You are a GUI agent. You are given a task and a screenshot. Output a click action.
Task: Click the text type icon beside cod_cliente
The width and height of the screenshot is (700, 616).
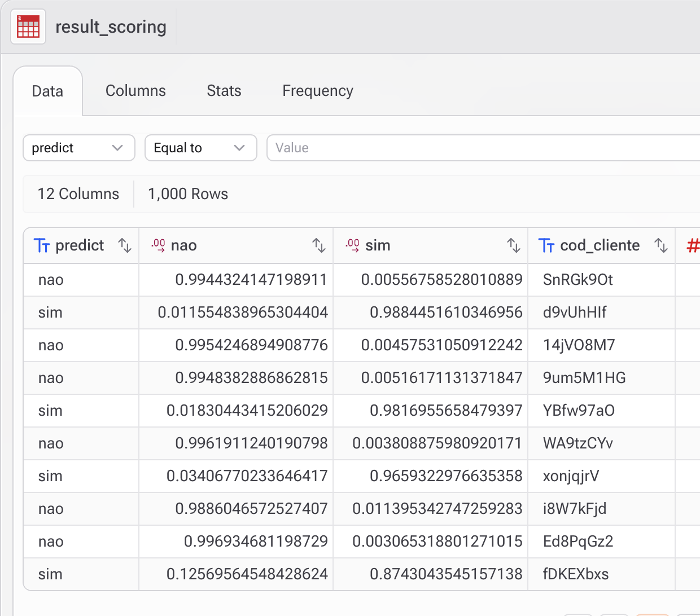546,245
